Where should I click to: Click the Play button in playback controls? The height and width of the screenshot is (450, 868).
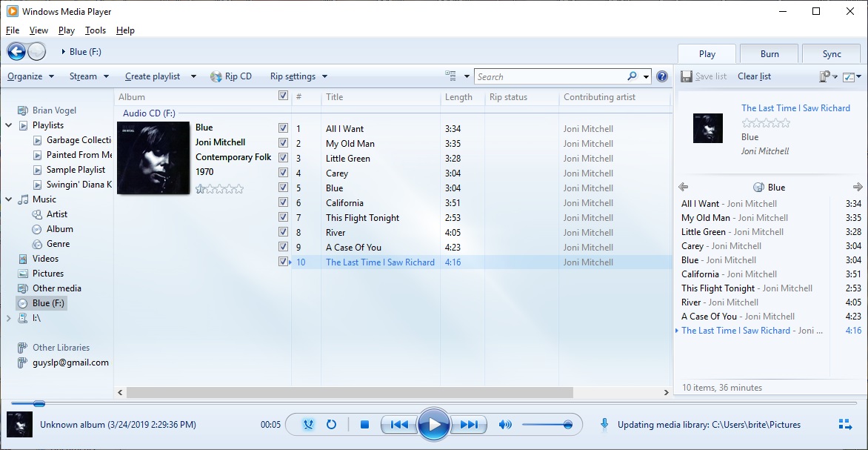pyautogui.click(x=433, y=425)
